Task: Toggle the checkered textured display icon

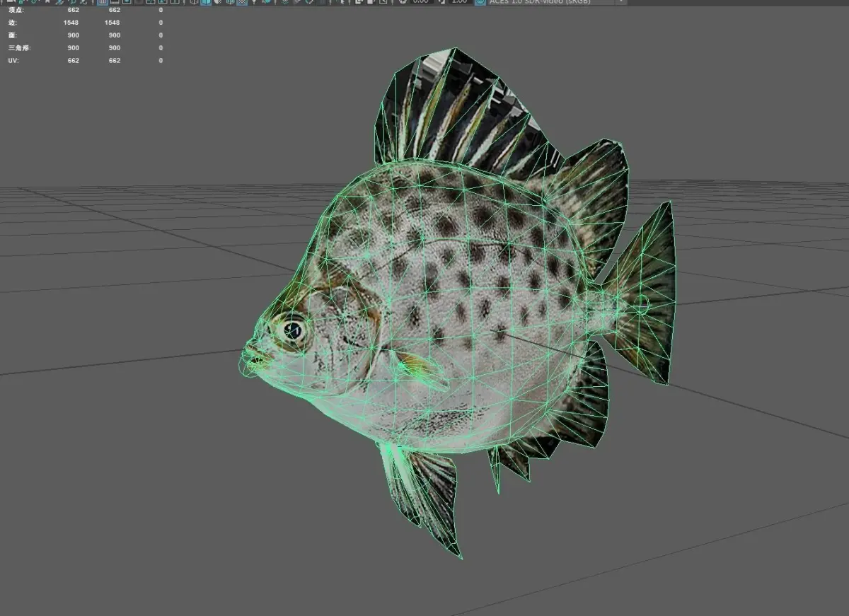Action: click(241, 2)
